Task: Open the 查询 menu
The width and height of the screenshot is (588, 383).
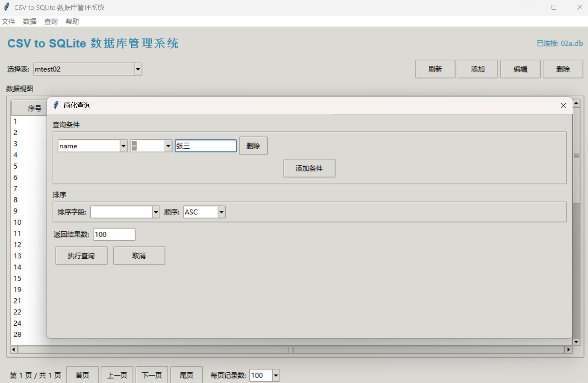Action: pyautogui.click(x=50, y=21)
